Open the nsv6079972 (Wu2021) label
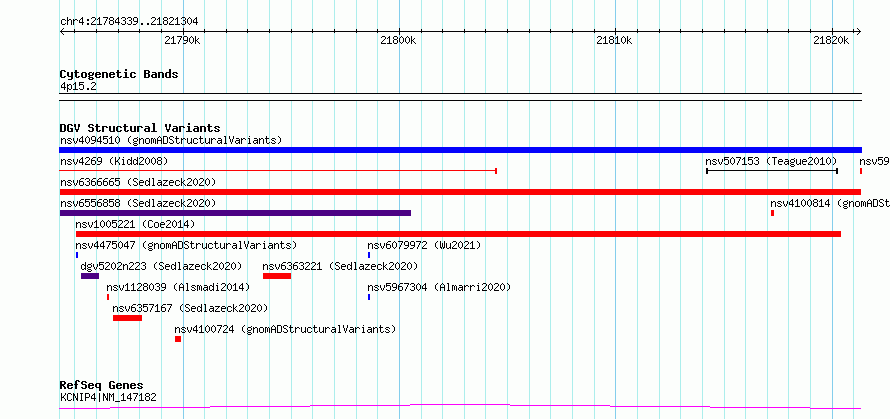 (x=424, y=245)
